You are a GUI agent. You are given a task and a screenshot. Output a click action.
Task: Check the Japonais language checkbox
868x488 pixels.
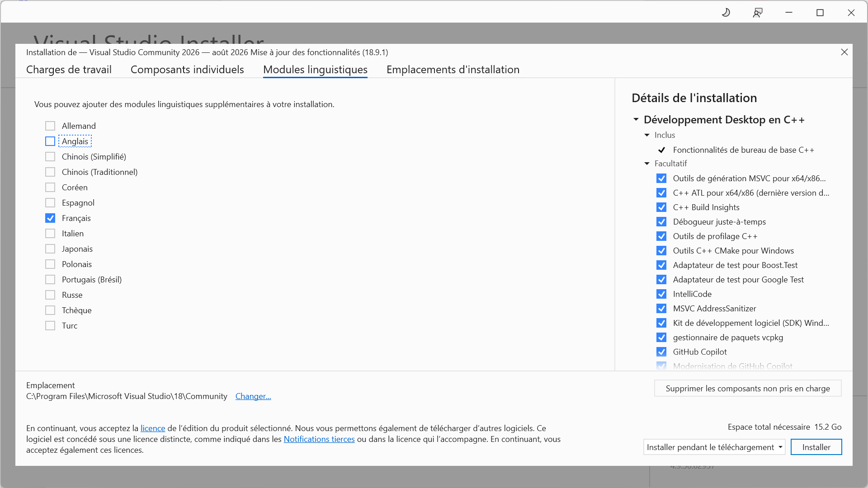pos(50,249)
